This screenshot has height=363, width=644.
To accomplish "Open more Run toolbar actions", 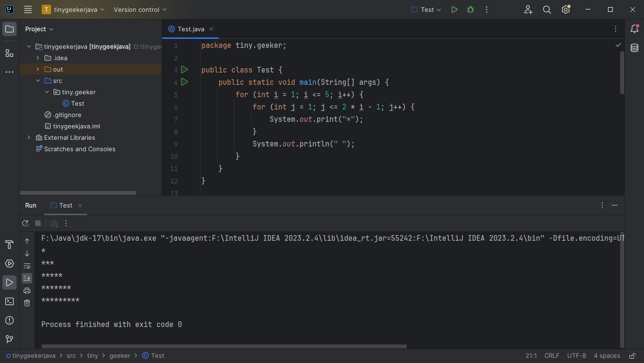I will (x=66, y=223).
